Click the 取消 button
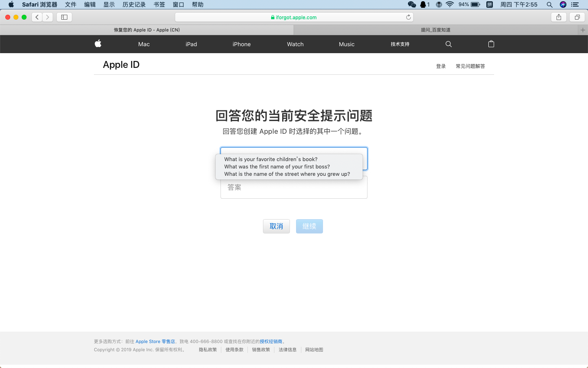 [x=276, y=226]
